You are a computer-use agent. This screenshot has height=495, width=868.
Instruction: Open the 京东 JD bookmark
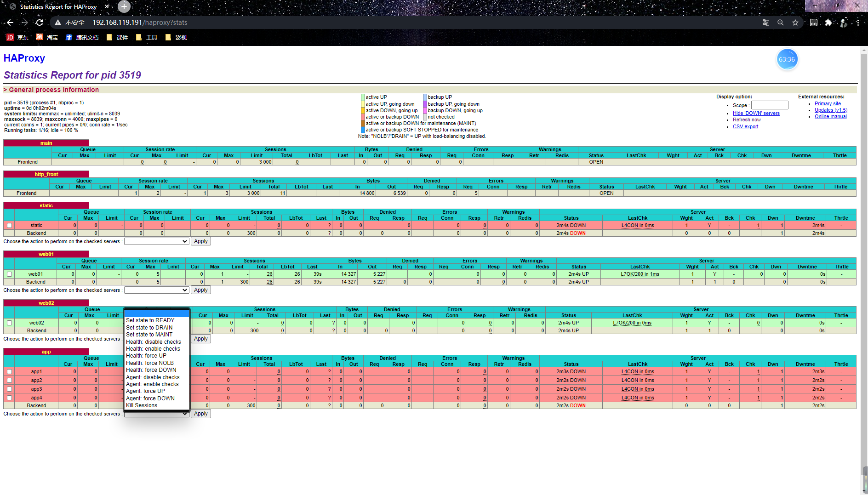pos(17,37)
